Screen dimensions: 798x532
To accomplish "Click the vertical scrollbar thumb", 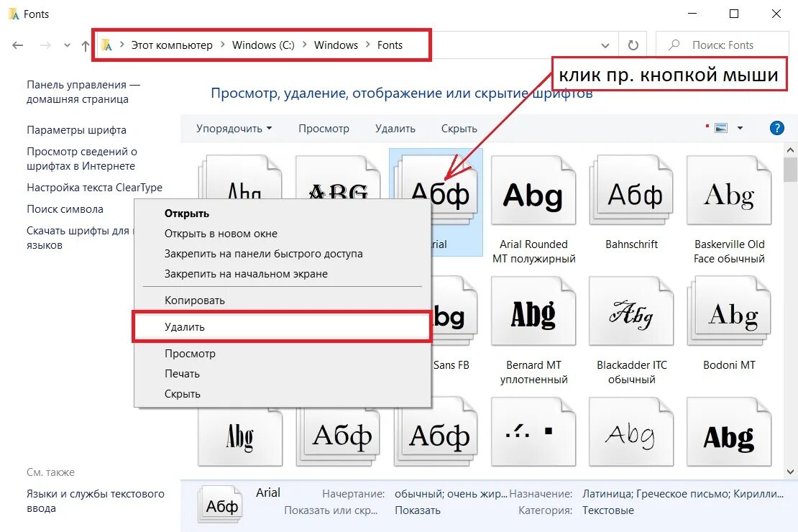I will tap(790, 170).
